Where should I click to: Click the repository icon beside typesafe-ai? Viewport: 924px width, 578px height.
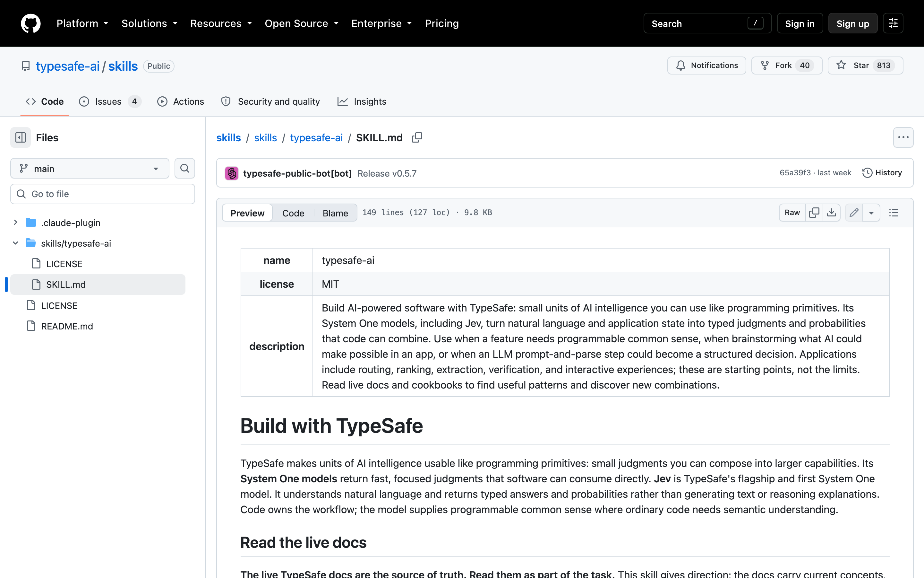click(x=26, y=66)
